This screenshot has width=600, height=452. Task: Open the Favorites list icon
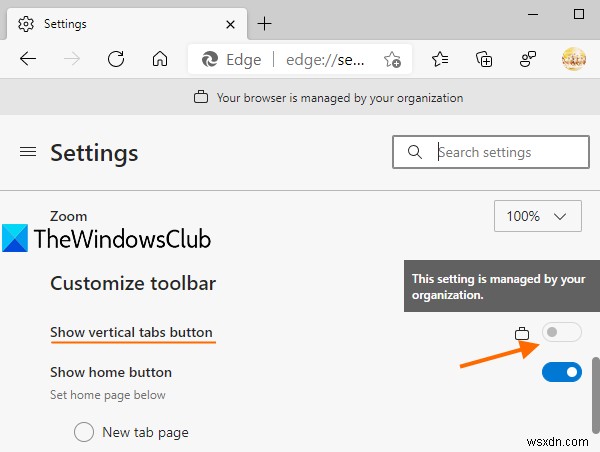(x=440, y=59)
